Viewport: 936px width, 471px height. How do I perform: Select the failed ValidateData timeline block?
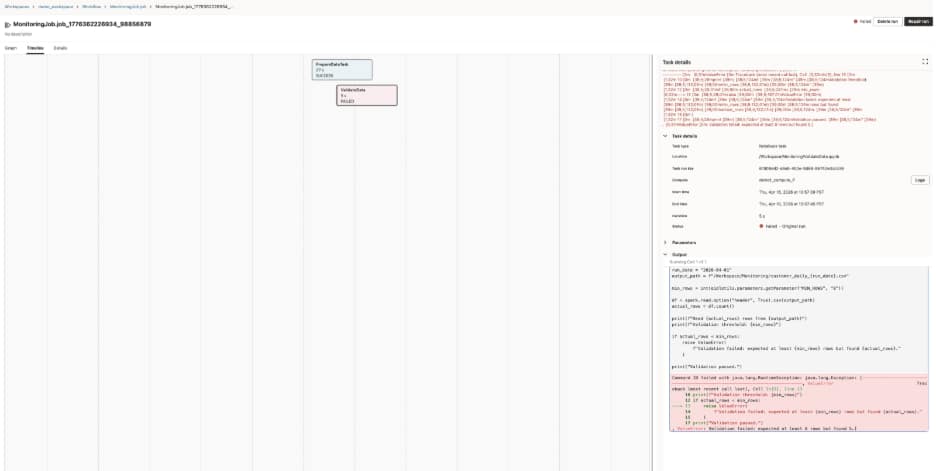[367, 95]
